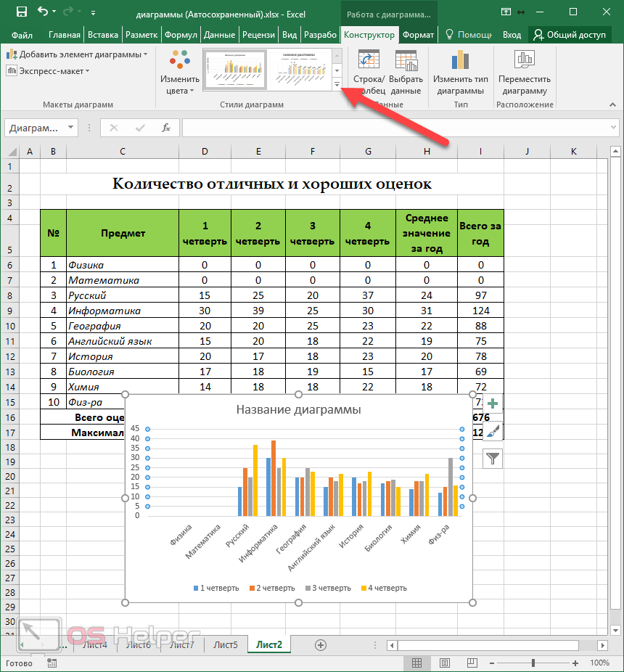Select sheet tab Лист5

[225, 644]
